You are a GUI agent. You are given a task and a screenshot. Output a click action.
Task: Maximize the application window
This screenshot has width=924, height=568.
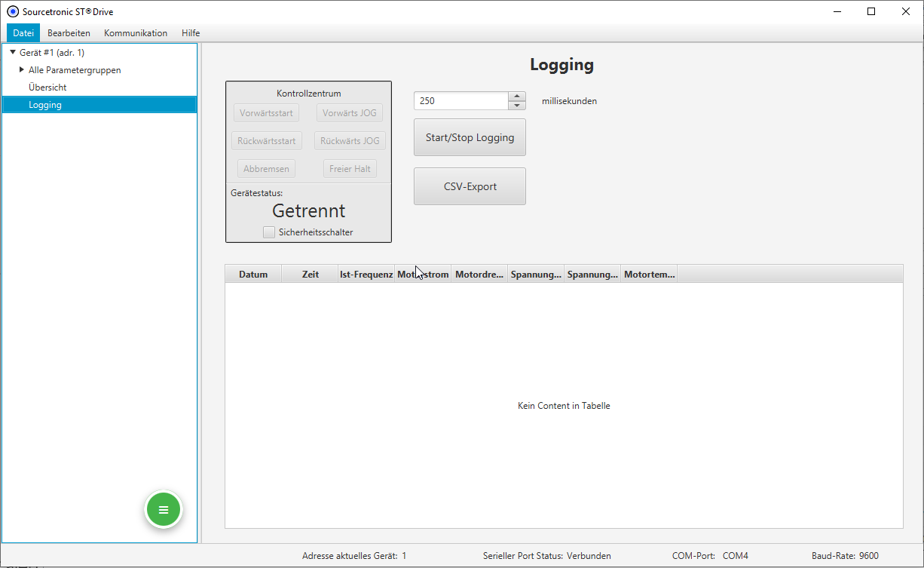point(871,11)
